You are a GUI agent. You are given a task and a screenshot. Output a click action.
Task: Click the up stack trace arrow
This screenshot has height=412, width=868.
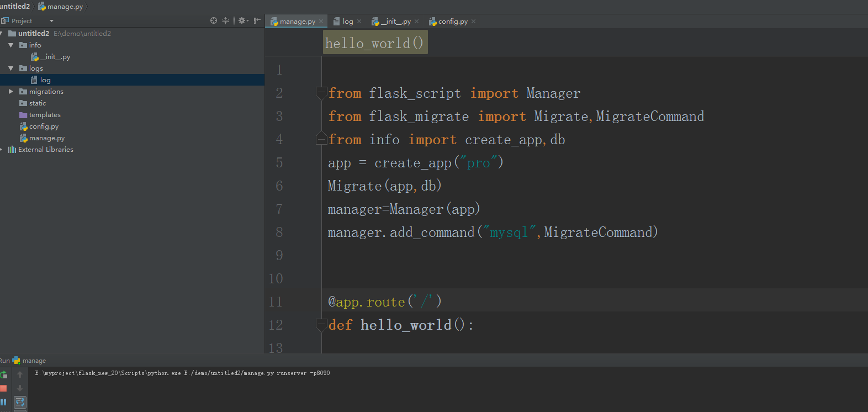coord(20,374)
